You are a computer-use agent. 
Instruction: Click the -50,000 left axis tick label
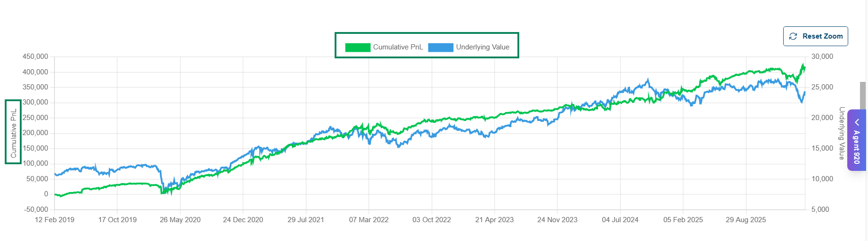click(x=36, y=209)
